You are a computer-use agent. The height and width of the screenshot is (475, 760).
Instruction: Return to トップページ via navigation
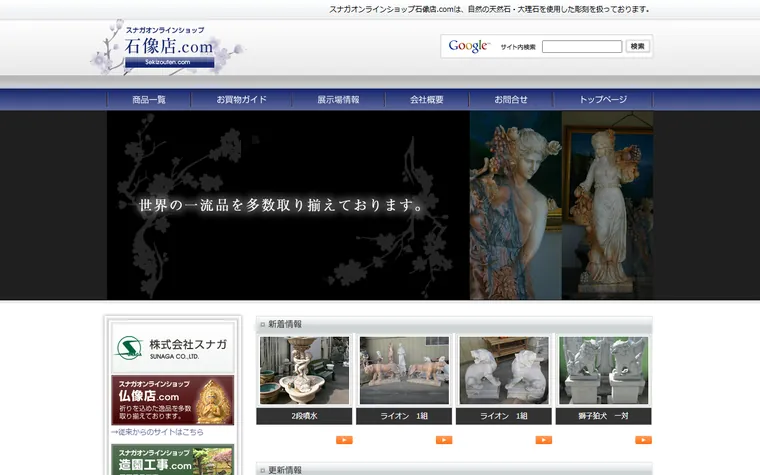(603, 99)
